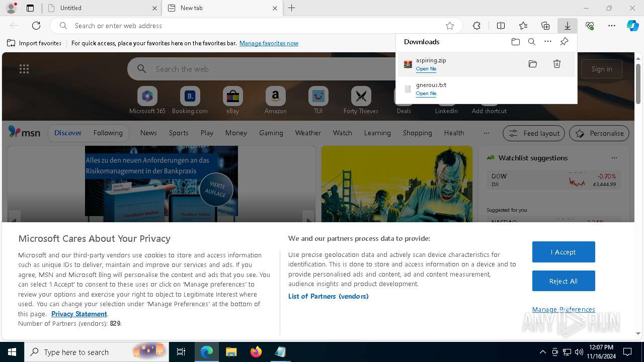This screenshot has width=644, height=362.
Task: Open the Gaming category
Action: [271, 133]
